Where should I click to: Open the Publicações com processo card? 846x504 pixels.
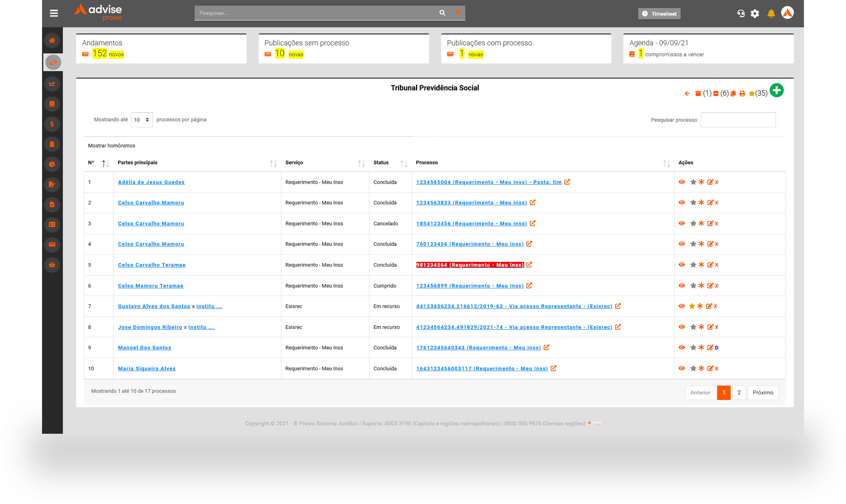coord(526,48)
